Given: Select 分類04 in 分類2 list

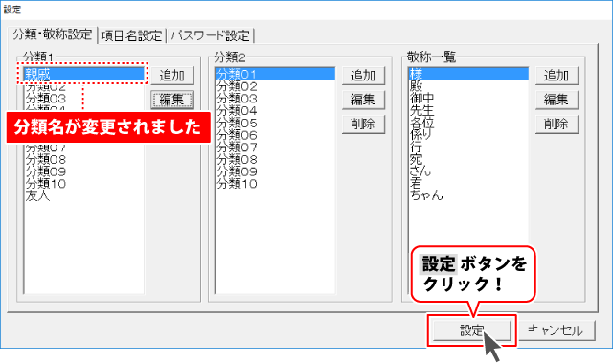Looking at the screenshot, I should [275, 111].
